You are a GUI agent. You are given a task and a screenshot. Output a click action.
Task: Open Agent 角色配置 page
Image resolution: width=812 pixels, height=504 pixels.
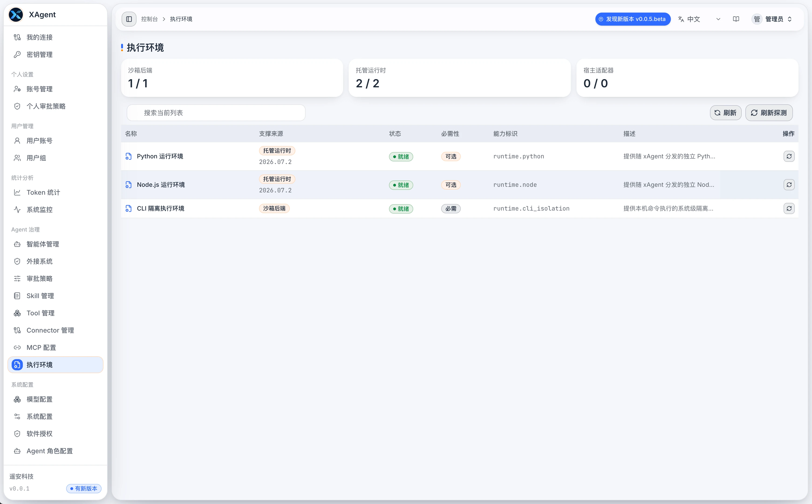[x=55, y=451]
